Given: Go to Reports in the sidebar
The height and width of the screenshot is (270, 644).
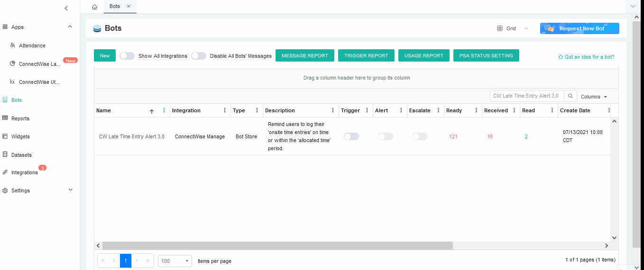Looking at the screenshot, I should click(x=20, y=118).
